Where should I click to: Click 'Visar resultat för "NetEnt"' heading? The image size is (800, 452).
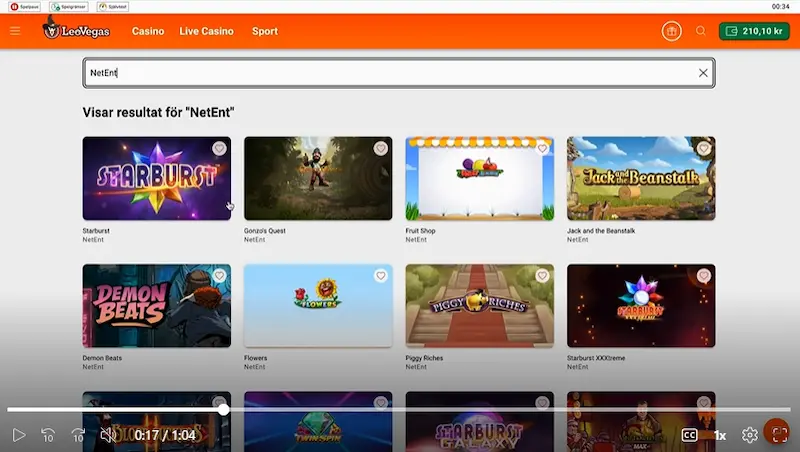[158, 112]
